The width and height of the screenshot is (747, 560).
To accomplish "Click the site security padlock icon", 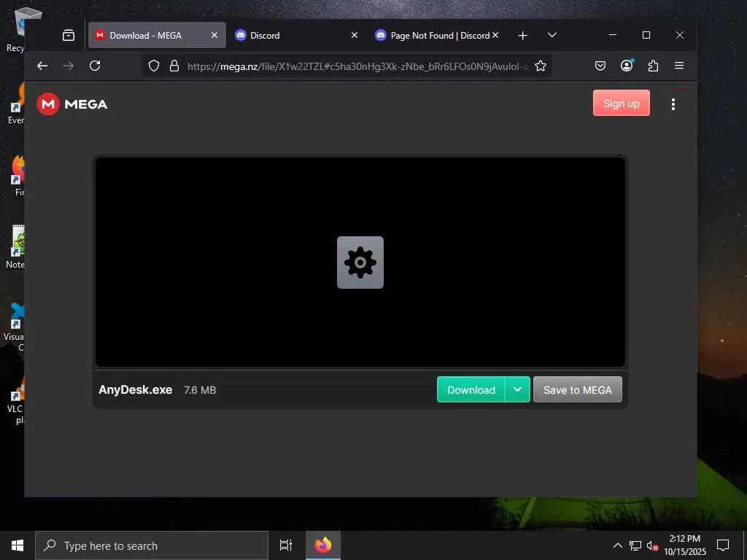I will [x=174, y=66].
